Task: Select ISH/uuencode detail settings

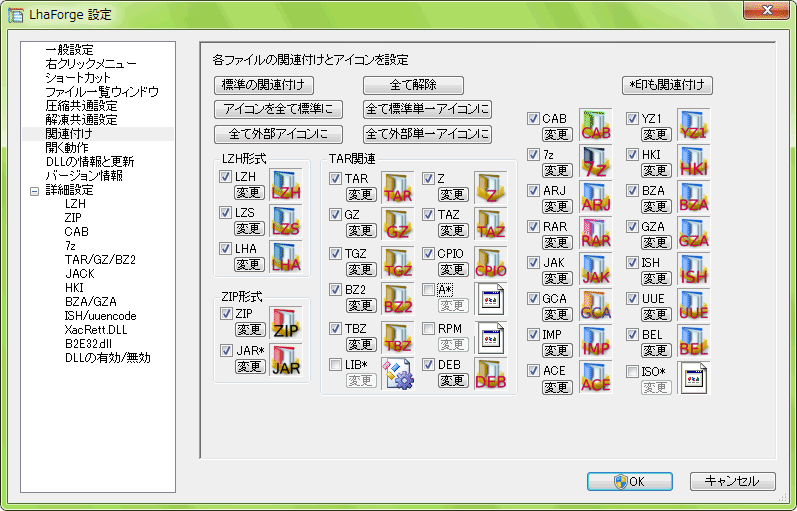Action: coord(100,316)
